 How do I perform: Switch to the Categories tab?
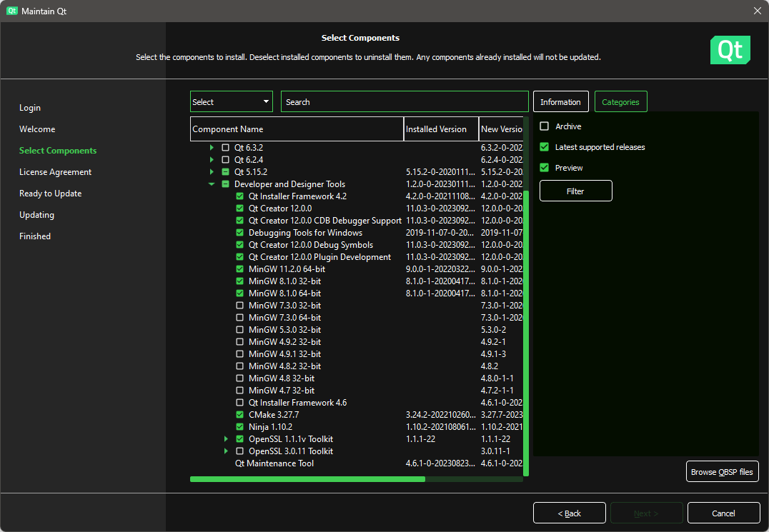620,102
